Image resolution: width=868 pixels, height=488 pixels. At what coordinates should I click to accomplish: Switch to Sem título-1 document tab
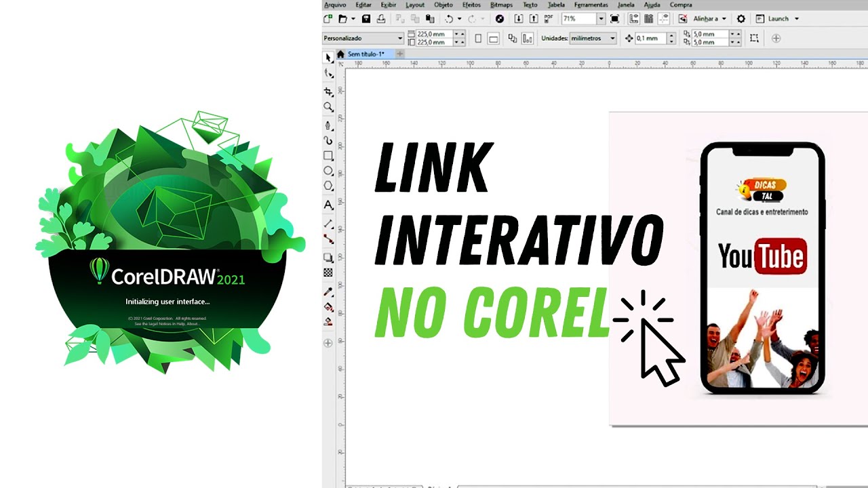pos(366,54)
